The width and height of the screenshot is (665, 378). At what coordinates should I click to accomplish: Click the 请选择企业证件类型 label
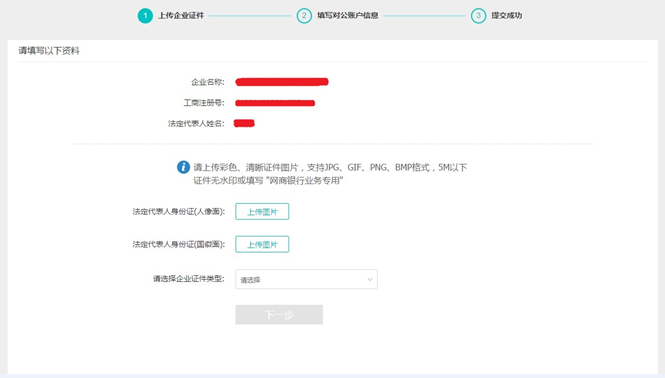[189, 279]
